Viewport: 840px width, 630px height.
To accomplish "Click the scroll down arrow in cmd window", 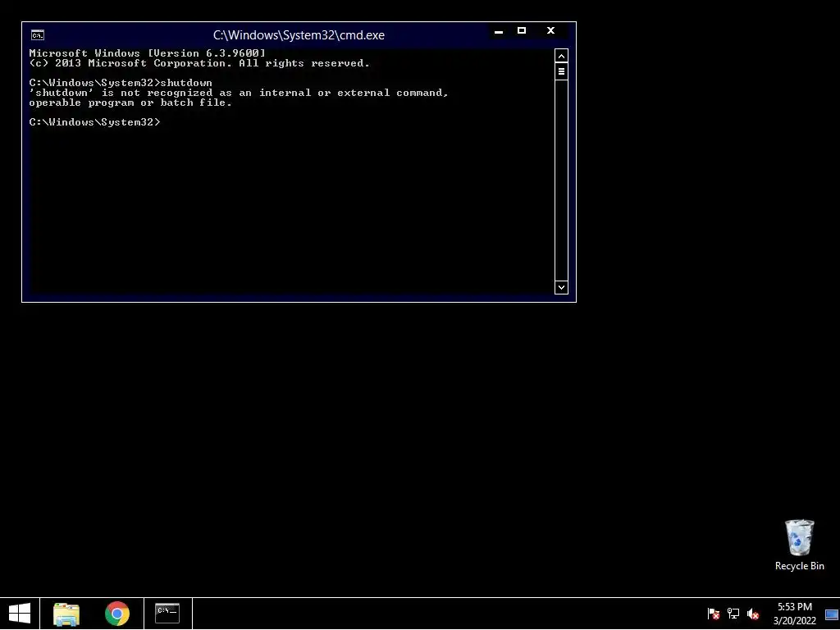I will 561,288.
